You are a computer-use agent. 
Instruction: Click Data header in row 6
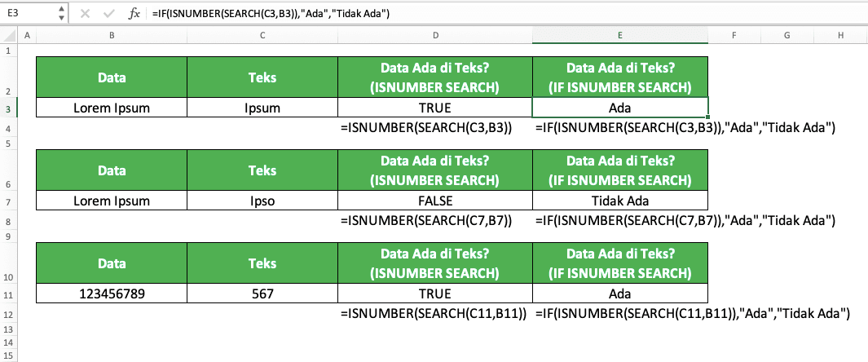[112, 170]
